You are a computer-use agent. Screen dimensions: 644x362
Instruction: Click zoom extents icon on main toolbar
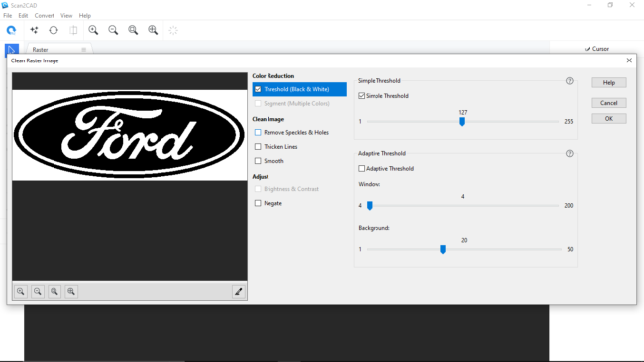tap(153, 30)
